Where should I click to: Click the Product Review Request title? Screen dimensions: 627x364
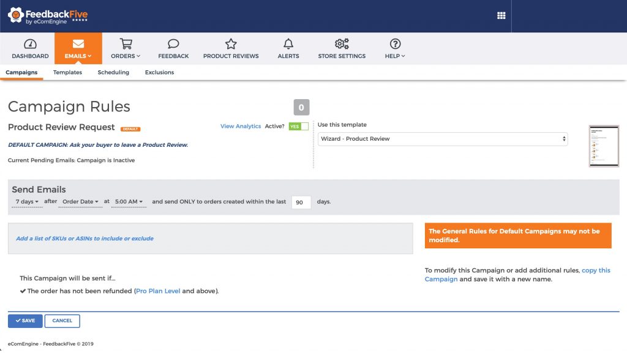[x=61, y=127]
